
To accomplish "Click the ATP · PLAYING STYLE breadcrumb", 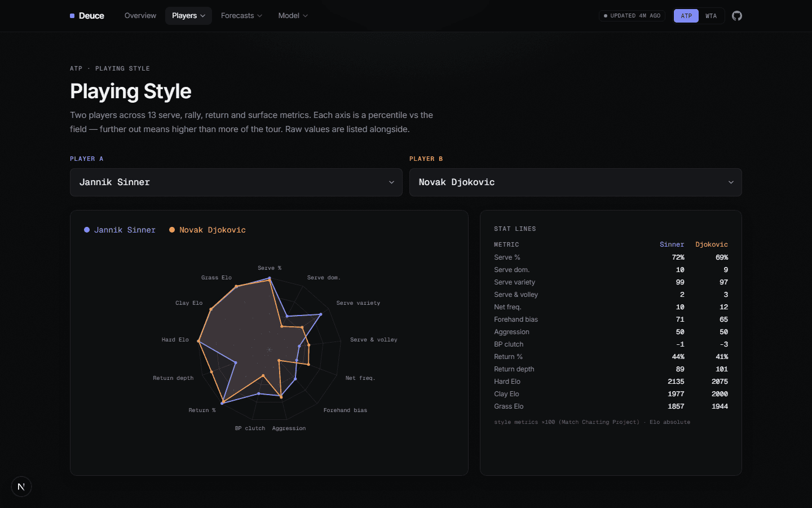I will click(110, 68).
